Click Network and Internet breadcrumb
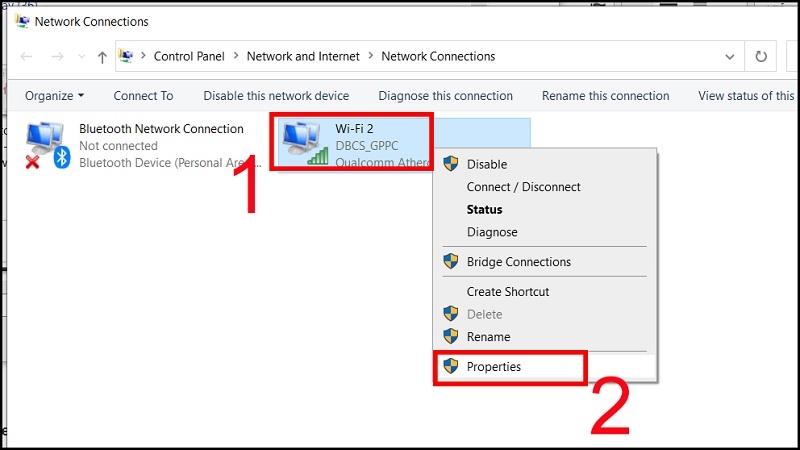Screen dimensions: 800x450 click(x=303, y=56)
